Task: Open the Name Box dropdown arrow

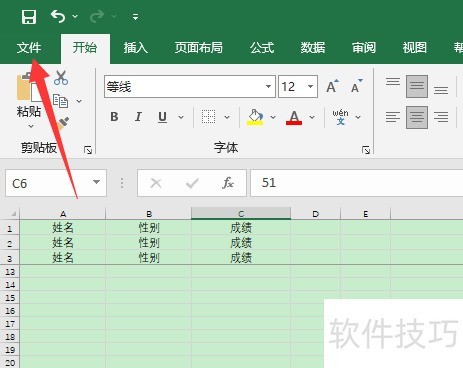Action: (x=97, y=182)
